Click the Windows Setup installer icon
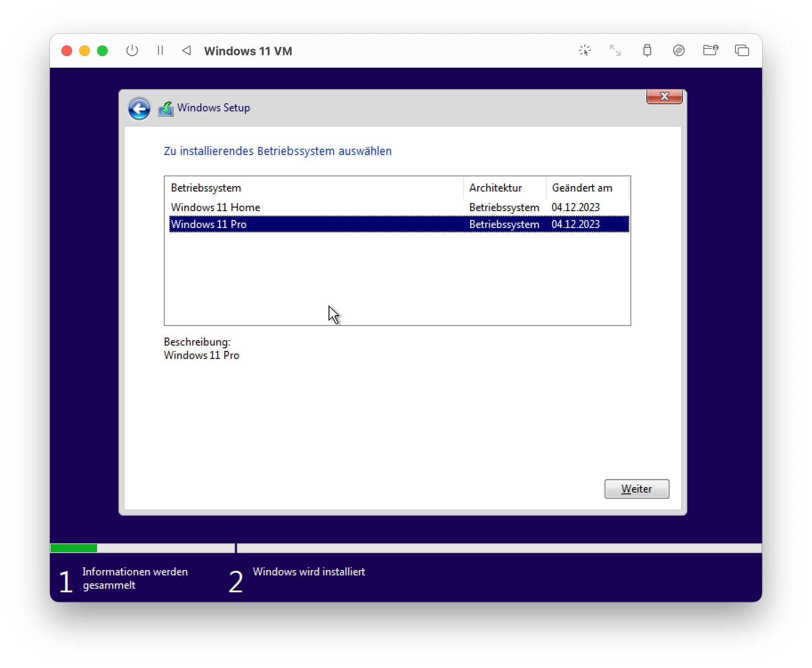 [166, 109]
